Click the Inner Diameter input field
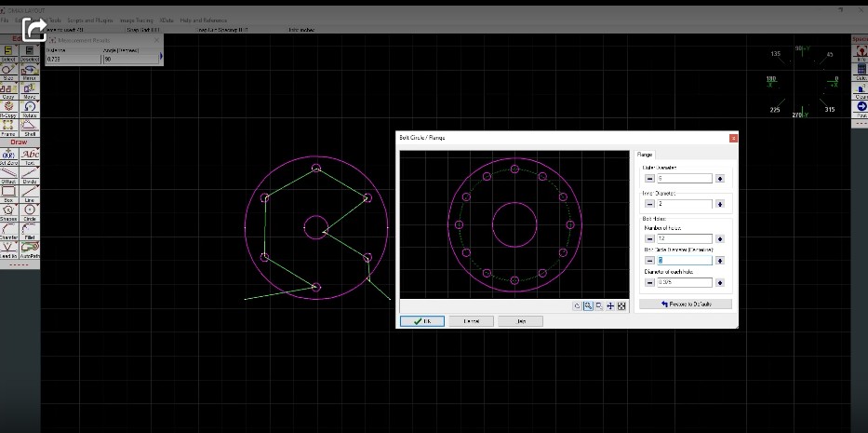The height and width of the screenshot is (433, 868). click(685, 204)
